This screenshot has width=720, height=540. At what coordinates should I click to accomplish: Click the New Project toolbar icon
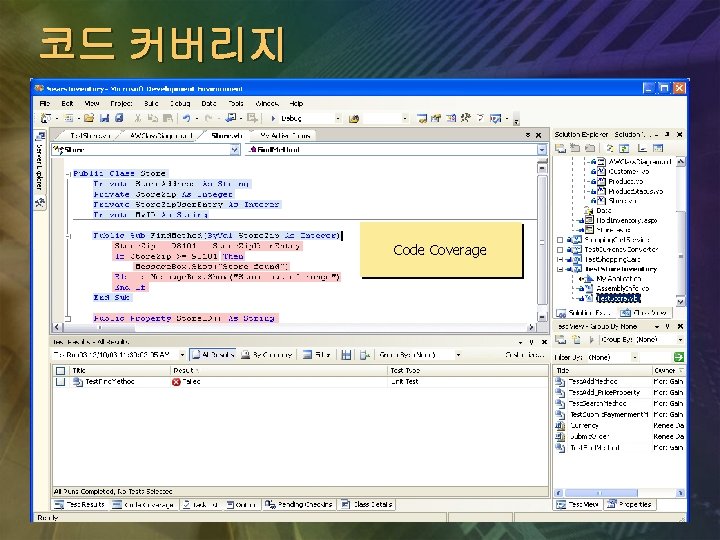[x=45, y=118]
